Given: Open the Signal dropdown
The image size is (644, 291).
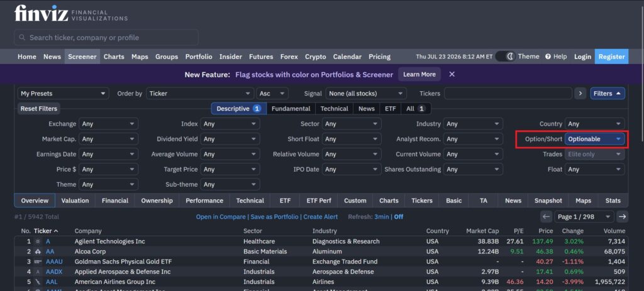Looking at the screenshot, I should pyautogui.click(x=366, y=94).
